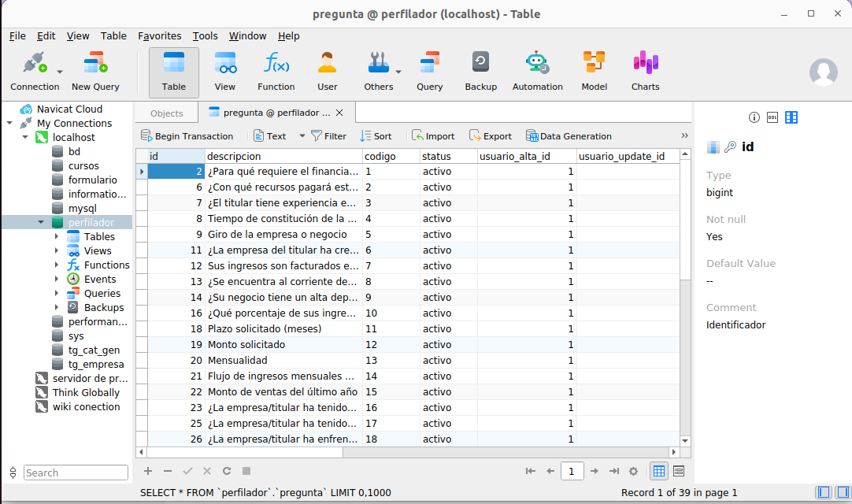Collapse the perfilador database node

click(41, 223)
